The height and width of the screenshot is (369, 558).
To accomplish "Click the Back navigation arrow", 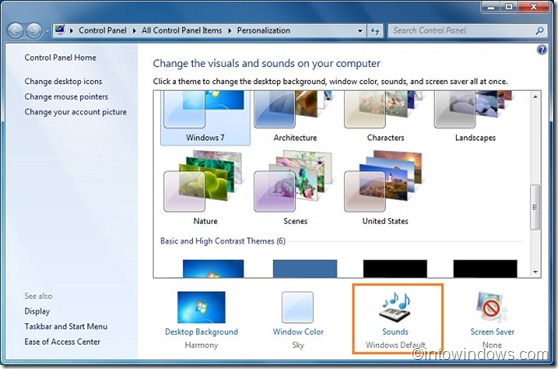I will pyautogui.click(x=16, y=31).
